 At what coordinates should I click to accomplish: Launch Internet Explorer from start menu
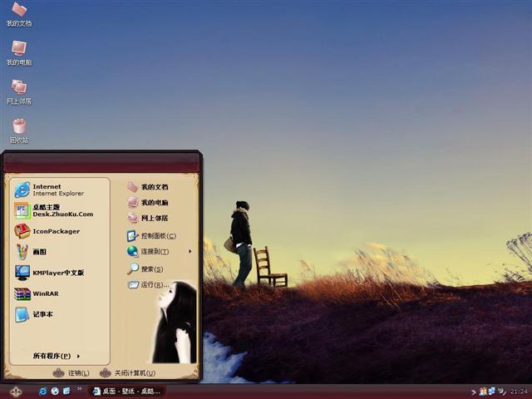pyautogui.click(x=49, y=190)
